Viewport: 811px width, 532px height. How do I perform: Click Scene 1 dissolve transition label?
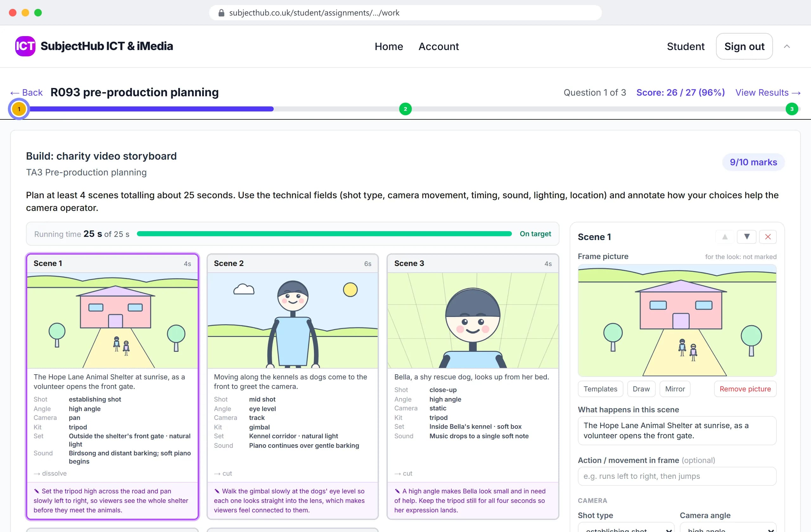pos(50,473)
